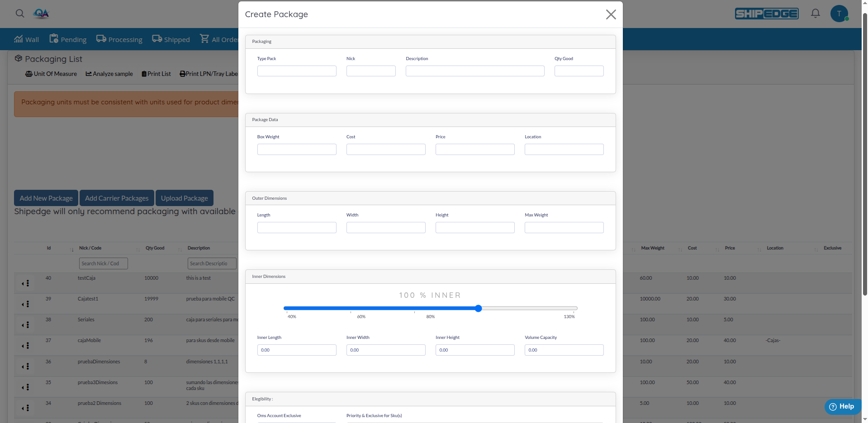This screenshot has width=868, height=423.
Task: Open the notifications bell
Action: pyautogui.click(x=815, y=14)
